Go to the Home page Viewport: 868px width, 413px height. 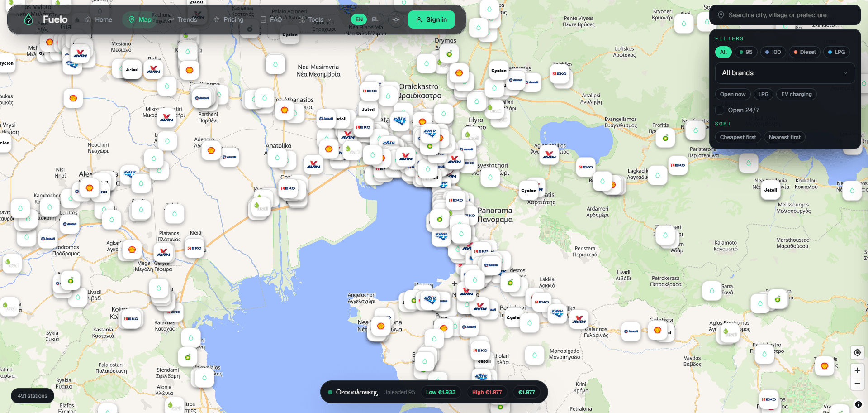pyautogui.click(x=99, y=19)
